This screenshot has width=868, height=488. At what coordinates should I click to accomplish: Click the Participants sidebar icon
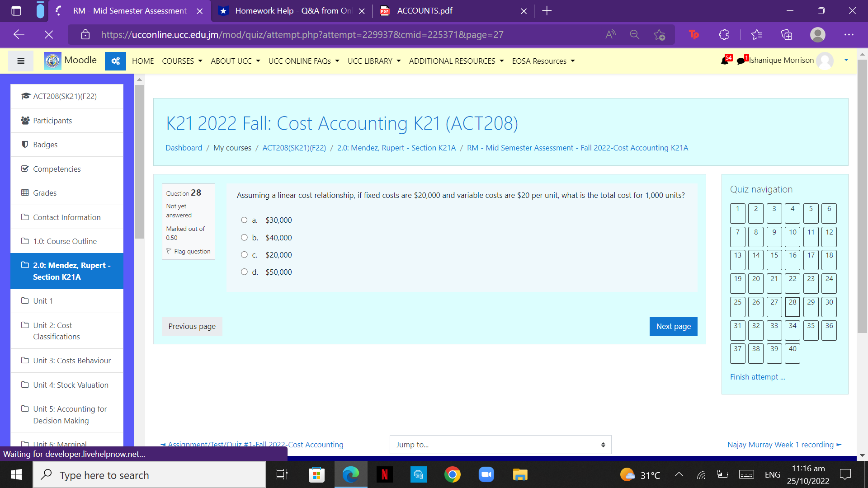25,120
